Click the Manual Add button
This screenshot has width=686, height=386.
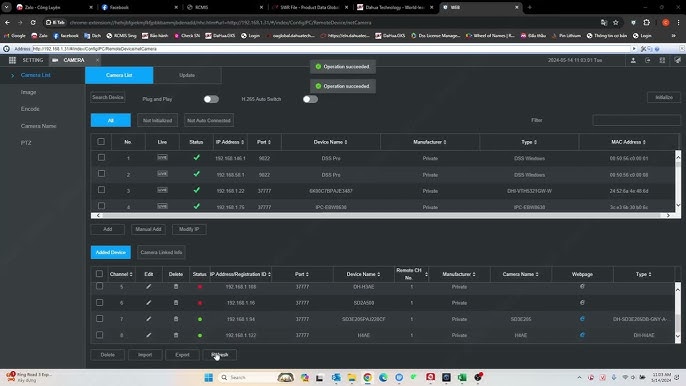[x=148, y=229]
